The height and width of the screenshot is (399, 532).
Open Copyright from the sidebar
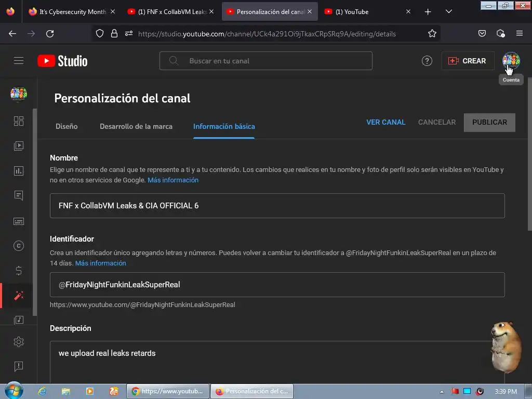(x=19, y=246)
